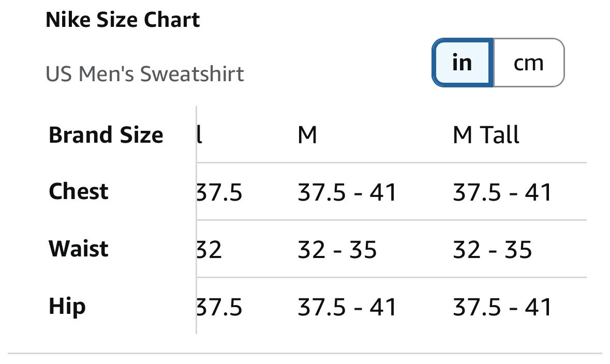Click the chest measurement for M Tall
610x364 pixels.
pyautogui.click(x=502, y=193)
